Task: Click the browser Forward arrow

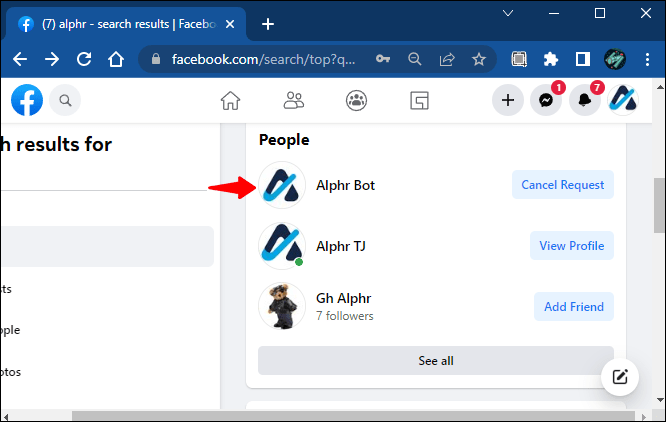Action: tap(52, 59)
